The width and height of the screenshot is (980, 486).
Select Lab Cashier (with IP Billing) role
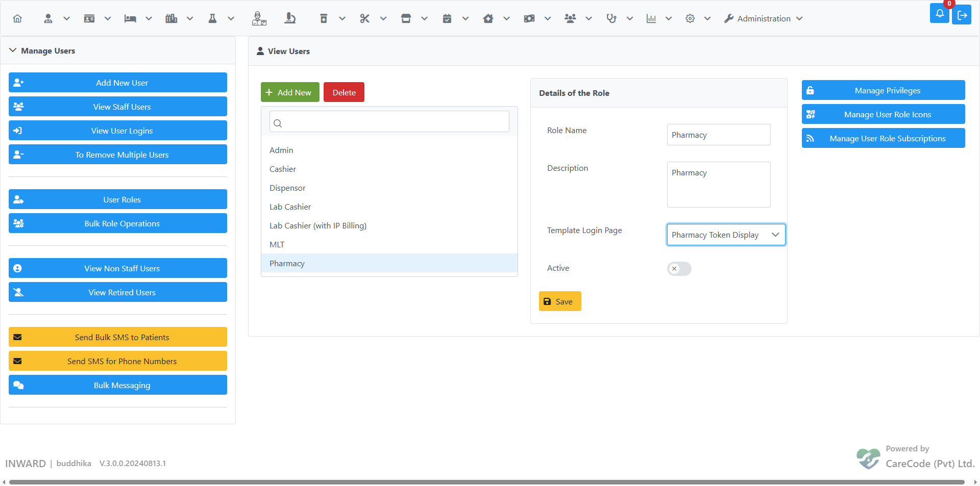[389, 225]
